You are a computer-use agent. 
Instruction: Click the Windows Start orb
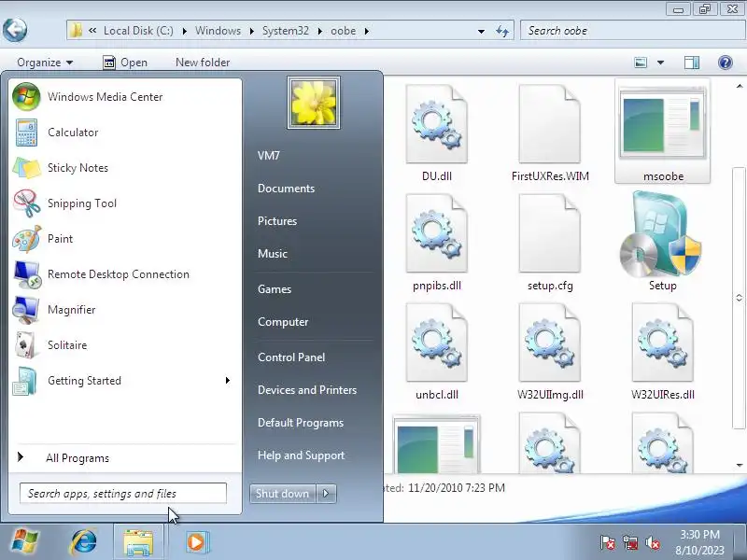click(24, 541)
